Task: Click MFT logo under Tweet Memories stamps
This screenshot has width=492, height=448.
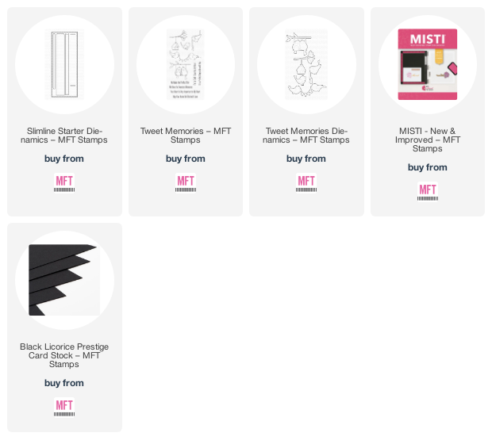Action: tap(186, 183)
